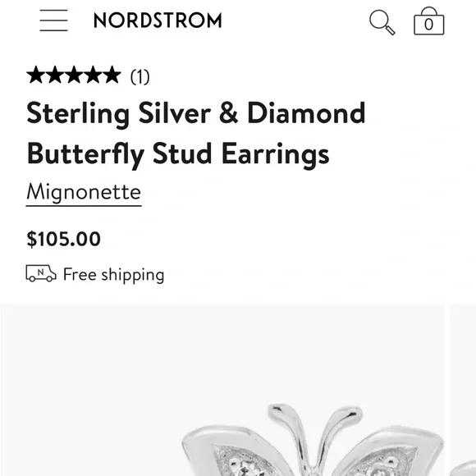The width and height of the screenshot is (476, 476).
Task: Click the fifth rating star
Action: click(x=112, y=75)
